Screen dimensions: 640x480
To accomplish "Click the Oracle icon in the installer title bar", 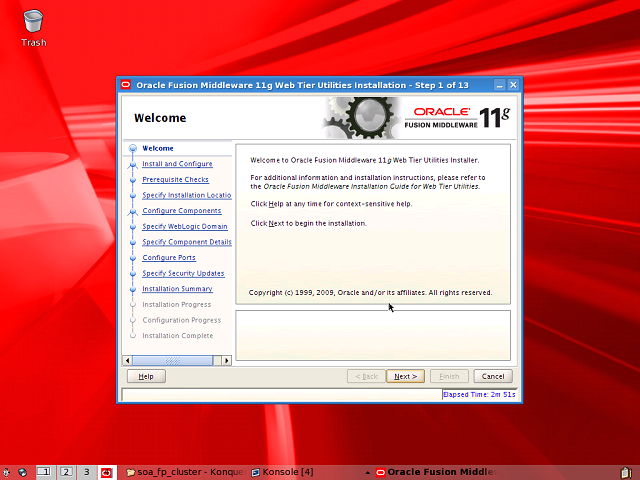I will click(x=126, y=85).
